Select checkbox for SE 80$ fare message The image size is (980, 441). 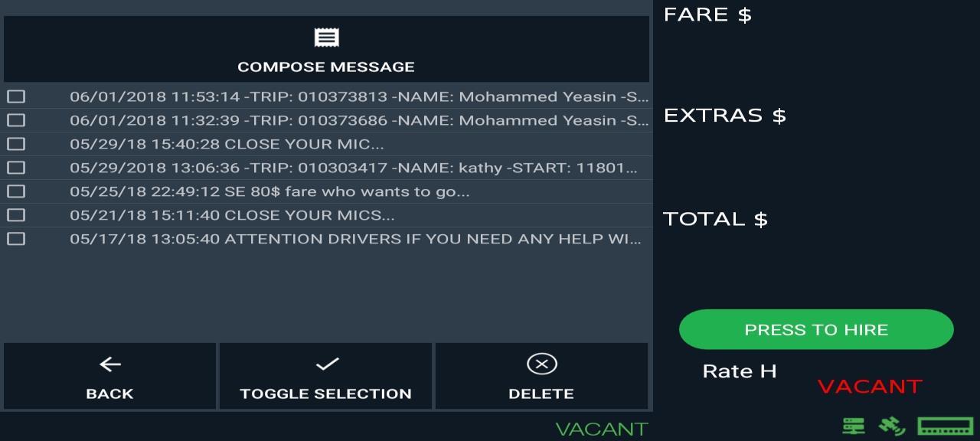click(16, 191)
